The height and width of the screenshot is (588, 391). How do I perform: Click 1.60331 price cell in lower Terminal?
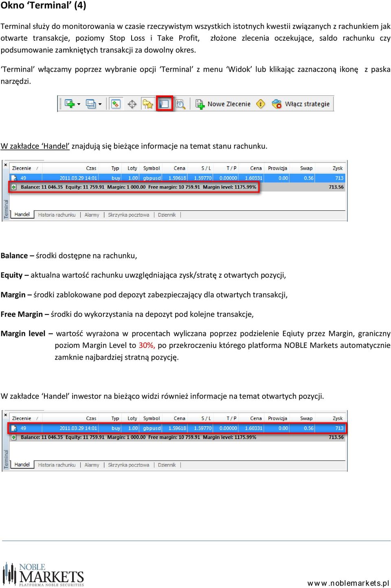[254, 429]
